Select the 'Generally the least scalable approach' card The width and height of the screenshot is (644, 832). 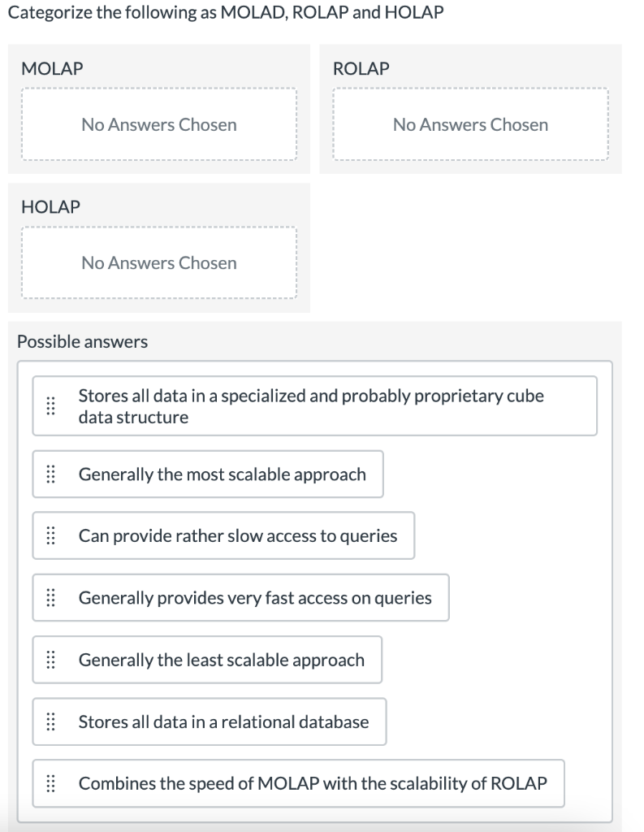pyautogui.click(x=207, y=660)
